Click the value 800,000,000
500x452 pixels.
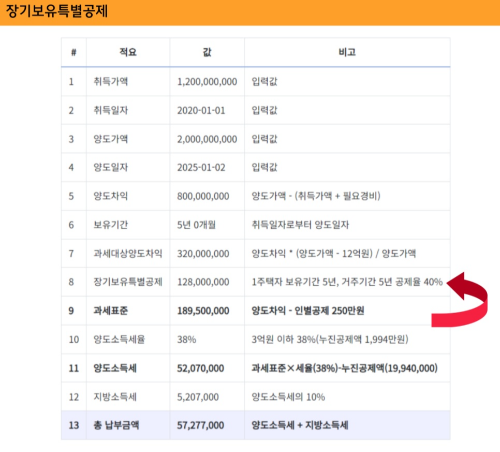coord(203,196)
